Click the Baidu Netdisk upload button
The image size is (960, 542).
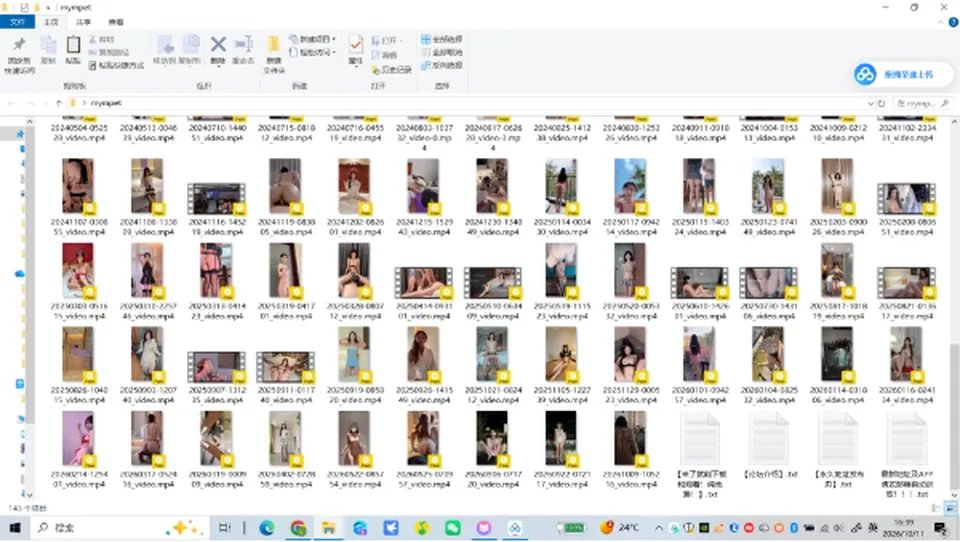902,75
